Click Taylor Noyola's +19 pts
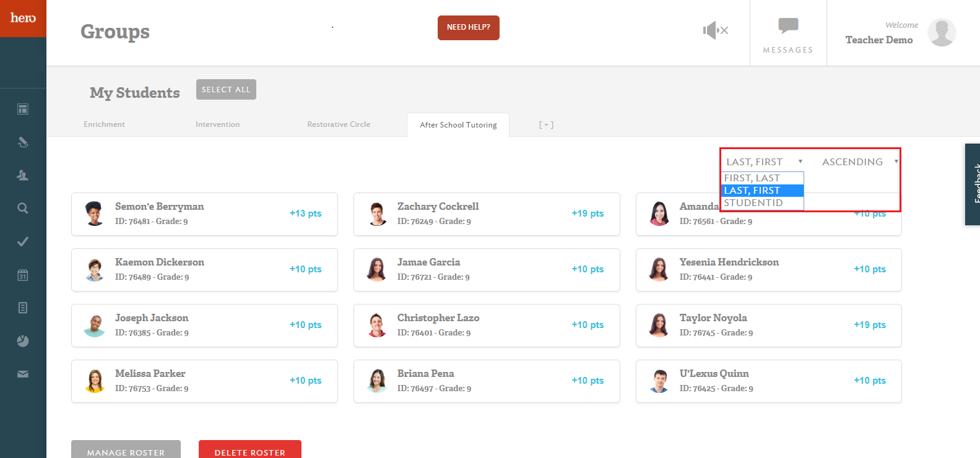This screenshot has width=980, height=458. tap(870, 325)
